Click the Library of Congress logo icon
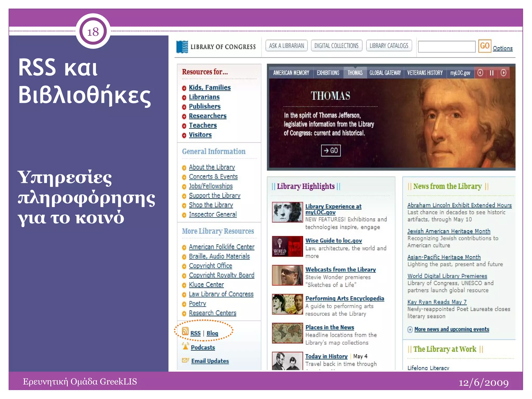Image resolution: width=532 pixels, height=399 pixels. click(182, 47)
